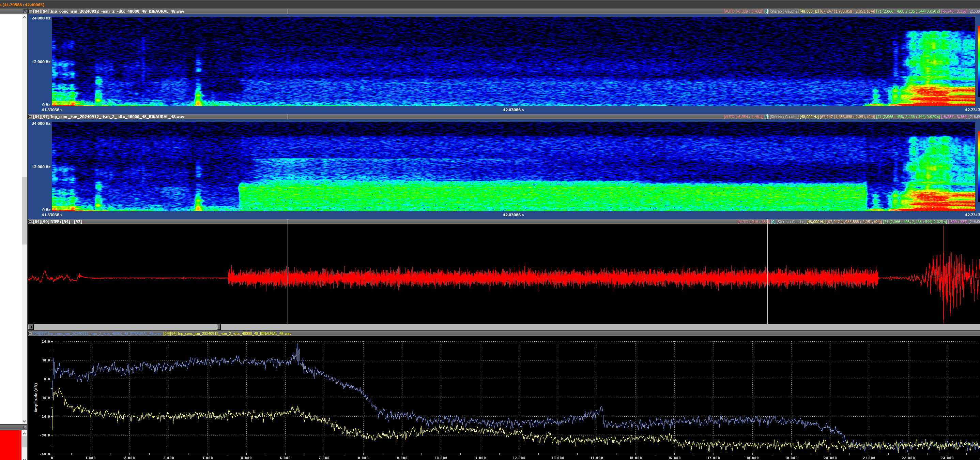Select the blue [04][97] spectrum legend label
The image size is (980, 460).
point(97,333)
